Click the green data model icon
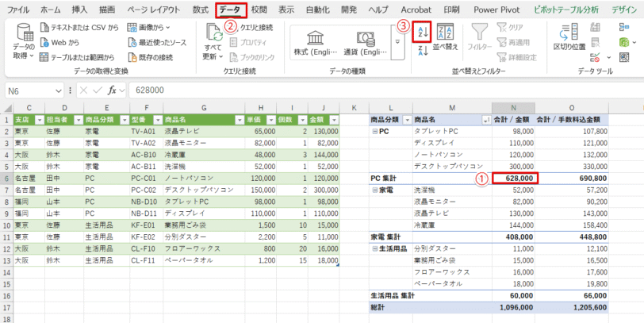Image resolution: width=644 pixels, height=323 pixels. tap(624, 42)
